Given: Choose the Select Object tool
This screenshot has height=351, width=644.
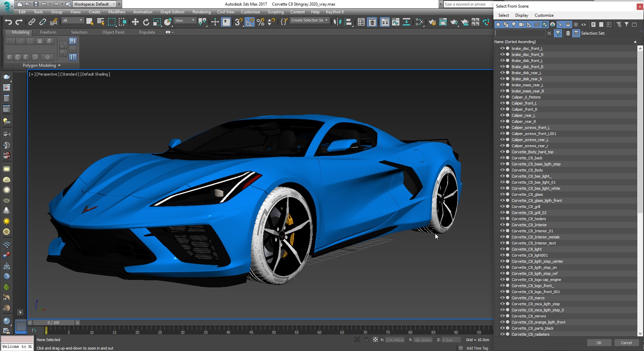Looking at the screenshot, I should coord(90,22).
